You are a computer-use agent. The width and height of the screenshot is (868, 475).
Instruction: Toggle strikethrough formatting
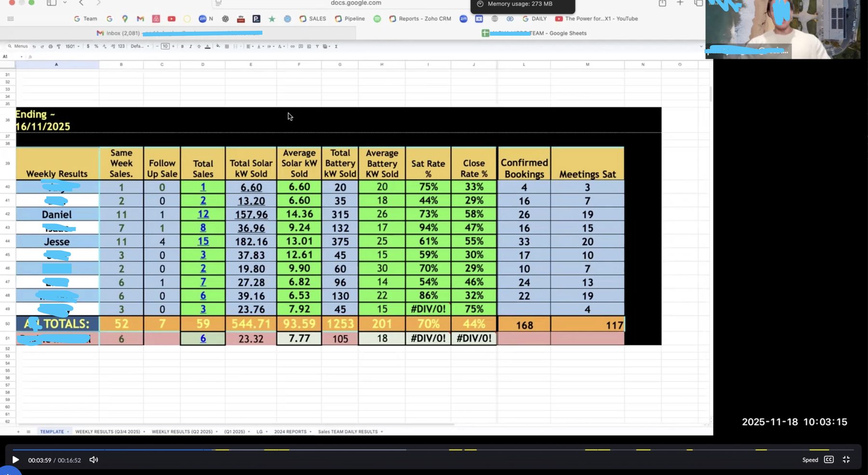coord(199,46)
